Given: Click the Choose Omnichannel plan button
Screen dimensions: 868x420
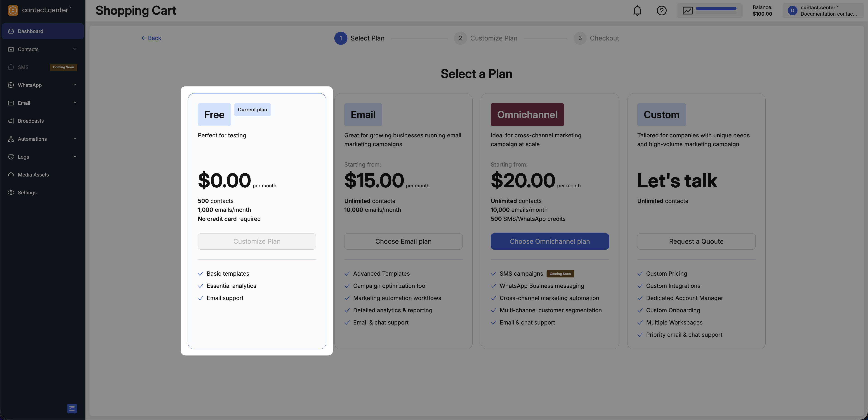Looking at the screenshot, I should (550, 241).
